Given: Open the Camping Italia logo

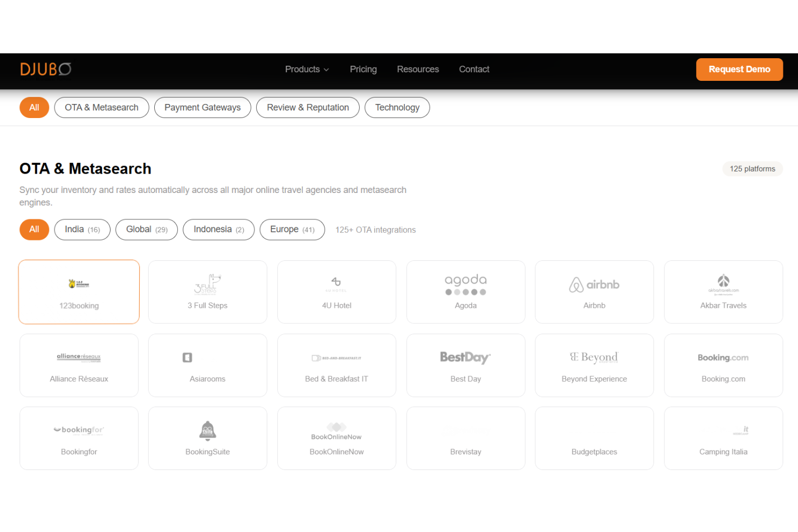Looking at the screenshot, I should coord(741,430).
